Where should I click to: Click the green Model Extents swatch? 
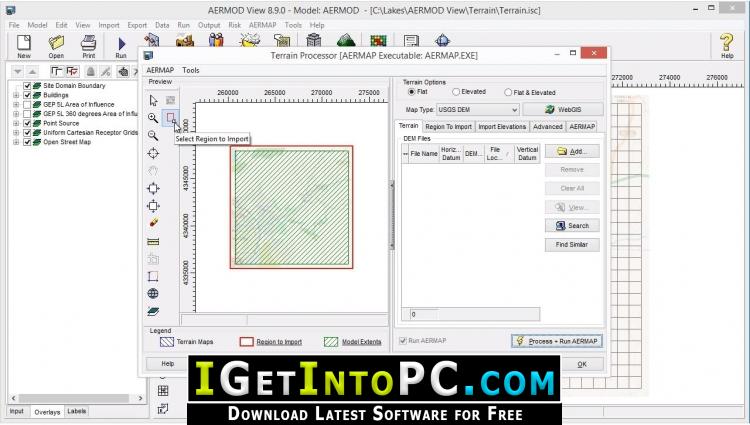click(x=331, y=342)
